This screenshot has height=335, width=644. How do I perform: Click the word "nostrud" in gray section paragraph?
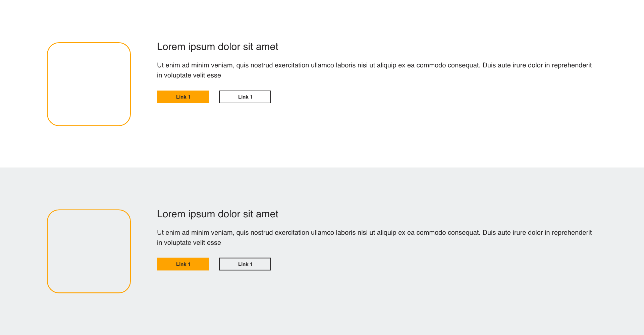click(x=262, y=232)
